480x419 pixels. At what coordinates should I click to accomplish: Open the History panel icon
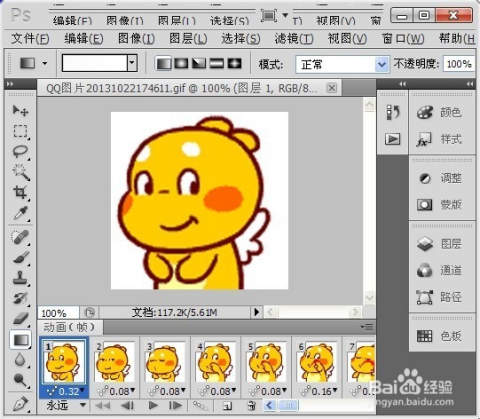(x=392, y=112)
